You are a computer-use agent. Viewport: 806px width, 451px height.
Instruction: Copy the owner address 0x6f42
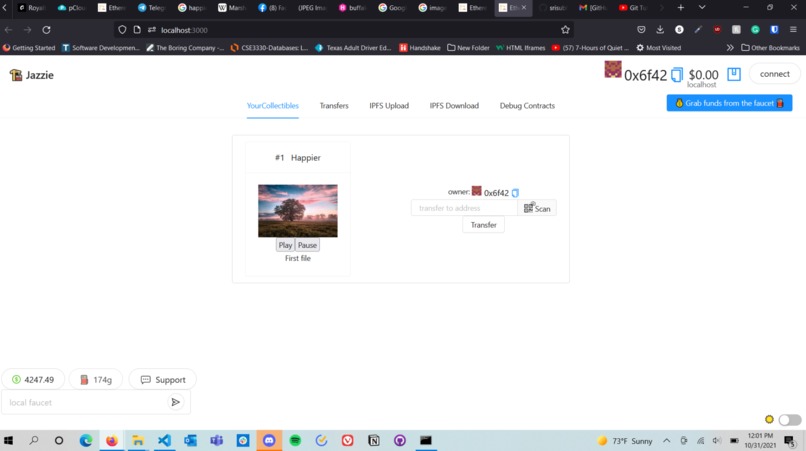pos(515,193)
